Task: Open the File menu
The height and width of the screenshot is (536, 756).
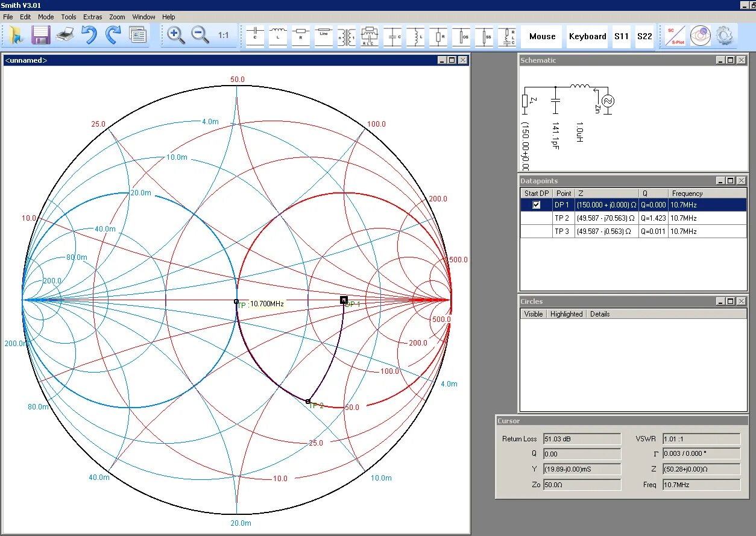Action: pos(8,17)
